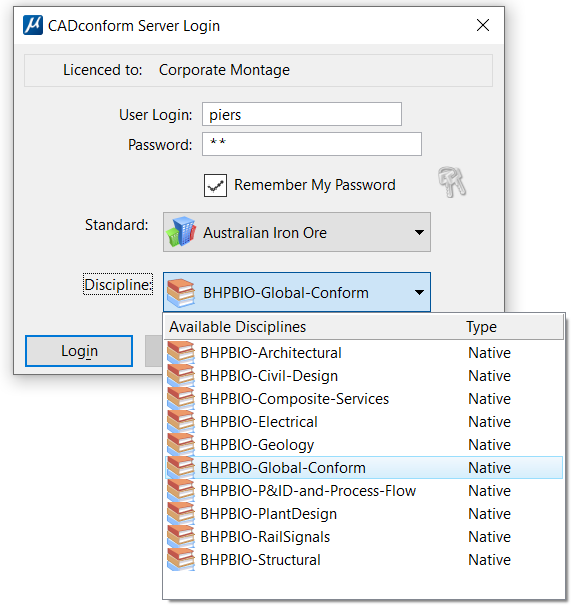Click the Type column header
Screen dimensions: 577x611
click(x=482, y=327)
